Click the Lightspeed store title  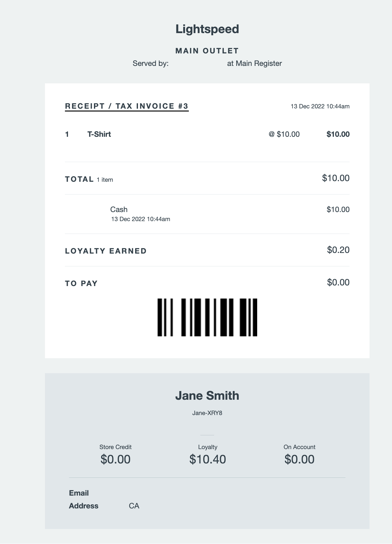[x=207, y=29]
